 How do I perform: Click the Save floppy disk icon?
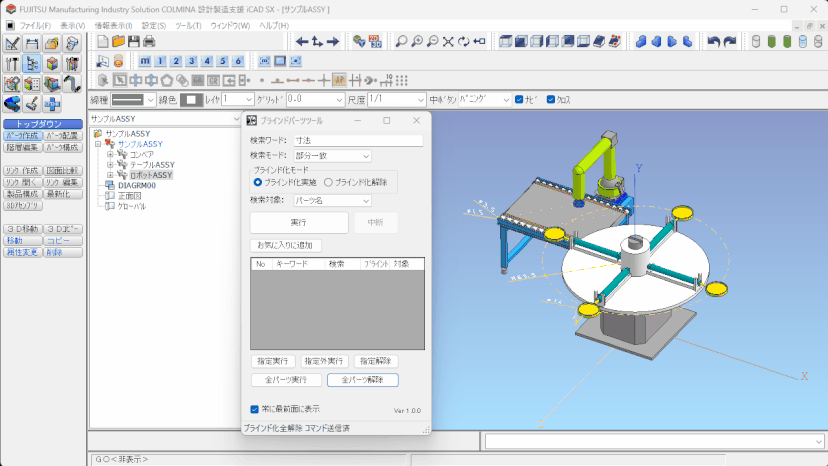(133, 41)
